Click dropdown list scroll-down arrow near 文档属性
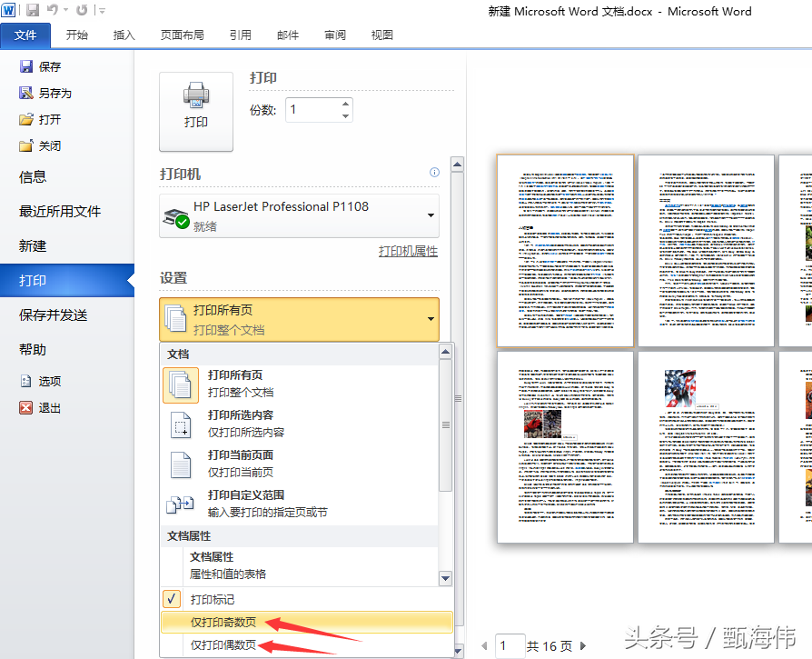The height and width of the screenshot is (659, 812). pyautogui.click(x=445, y=578)
